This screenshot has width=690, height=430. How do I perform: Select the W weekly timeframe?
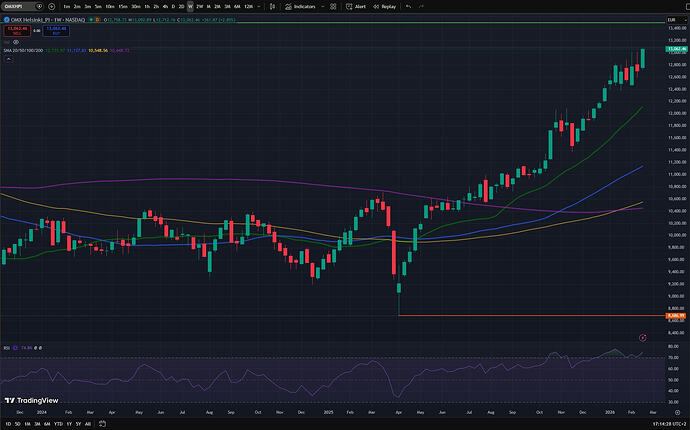tap(190, 7)
